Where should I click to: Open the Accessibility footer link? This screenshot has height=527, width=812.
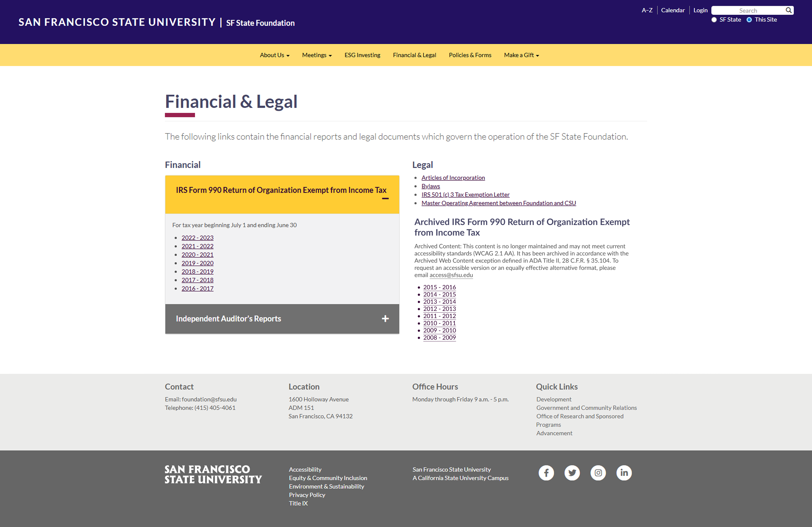[305, 470]
